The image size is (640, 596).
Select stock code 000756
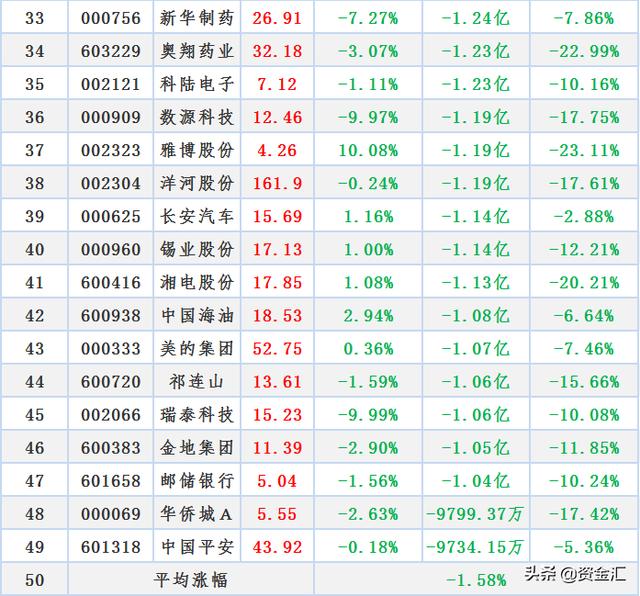click(x=111, y=18)
